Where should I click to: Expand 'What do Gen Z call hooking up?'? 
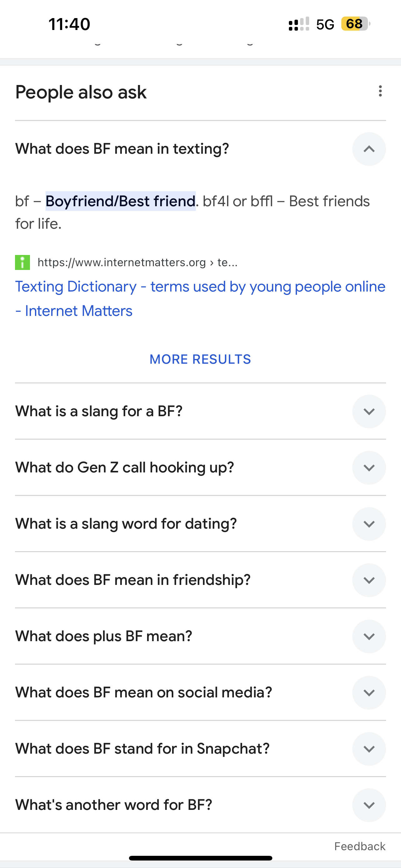(369, 468)
